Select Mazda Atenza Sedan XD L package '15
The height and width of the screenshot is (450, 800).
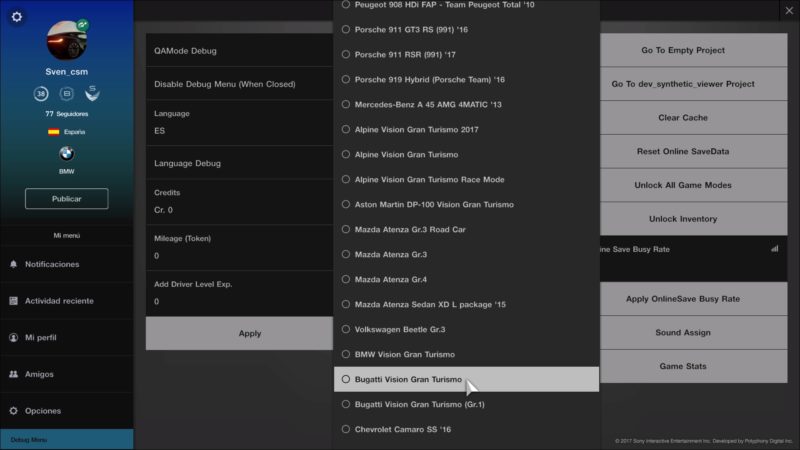pyautogui.click(x=466, y=305)
